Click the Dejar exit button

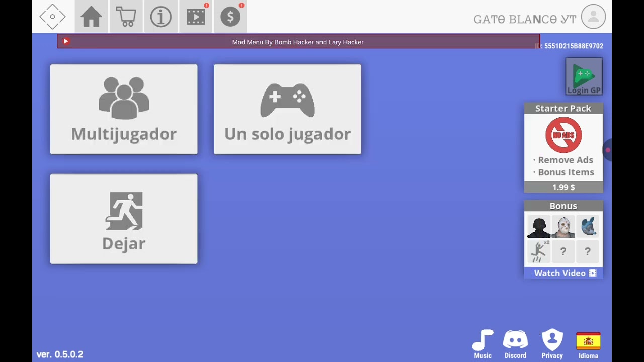[124, 219]
